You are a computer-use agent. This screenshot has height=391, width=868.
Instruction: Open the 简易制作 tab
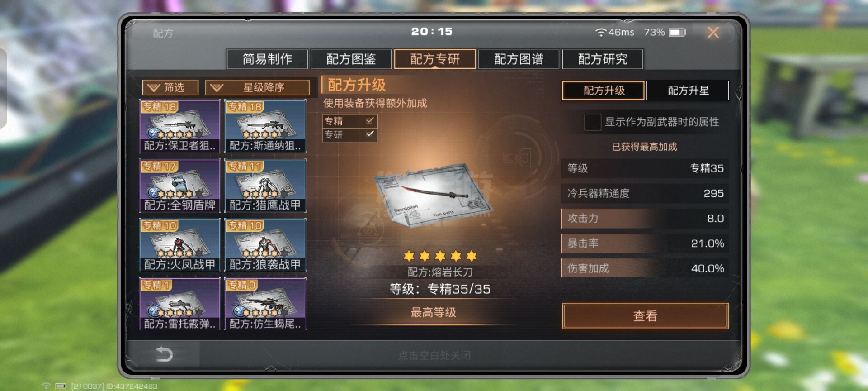click(267, 59)
